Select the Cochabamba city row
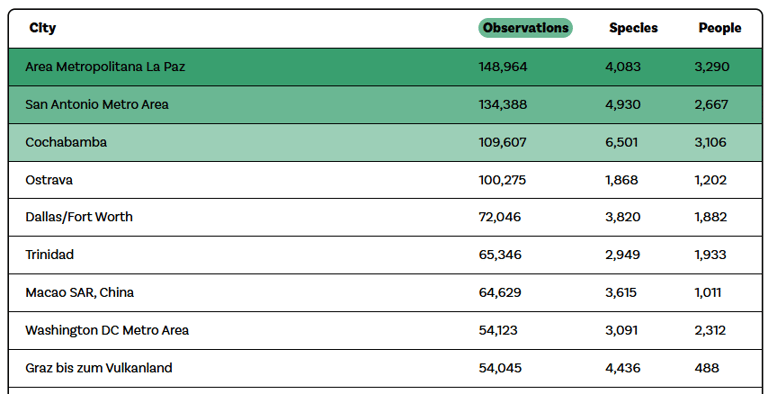This screenshot has height=394, width=768. point(385,142)
